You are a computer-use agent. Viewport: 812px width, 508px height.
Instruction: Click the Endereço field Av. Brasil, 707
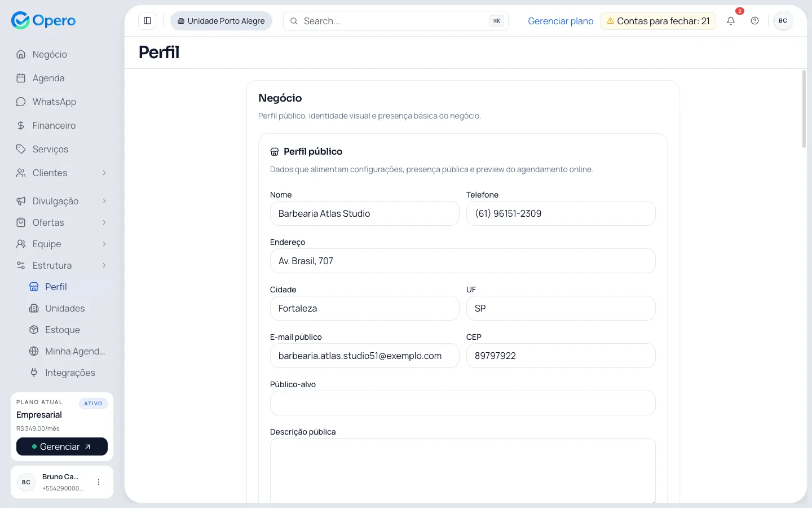click(462, 261)
